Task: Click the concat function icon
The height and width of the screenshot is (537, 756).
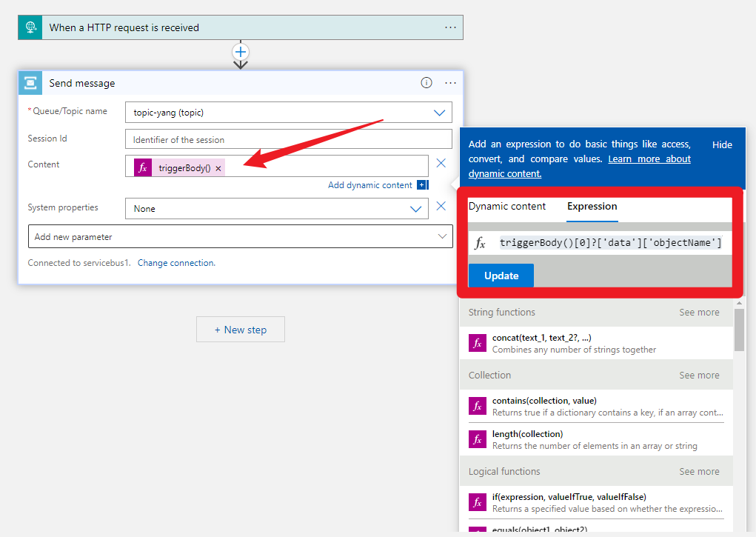Action: tap(478, 343)
